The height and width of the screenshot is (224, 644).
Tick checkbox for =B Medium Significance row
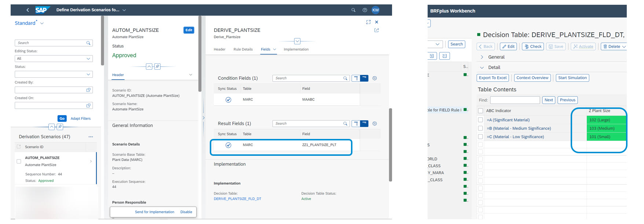480,128
